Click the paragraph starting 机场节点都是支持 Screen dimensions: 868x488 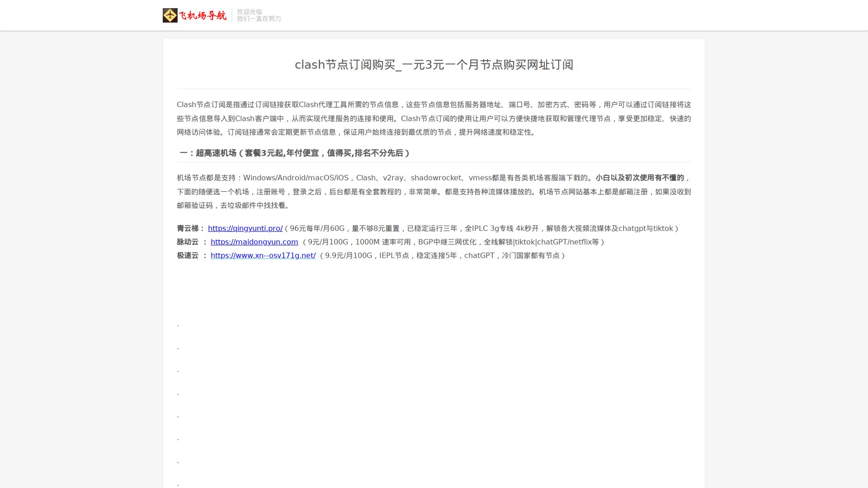click(x=434, y=192)
